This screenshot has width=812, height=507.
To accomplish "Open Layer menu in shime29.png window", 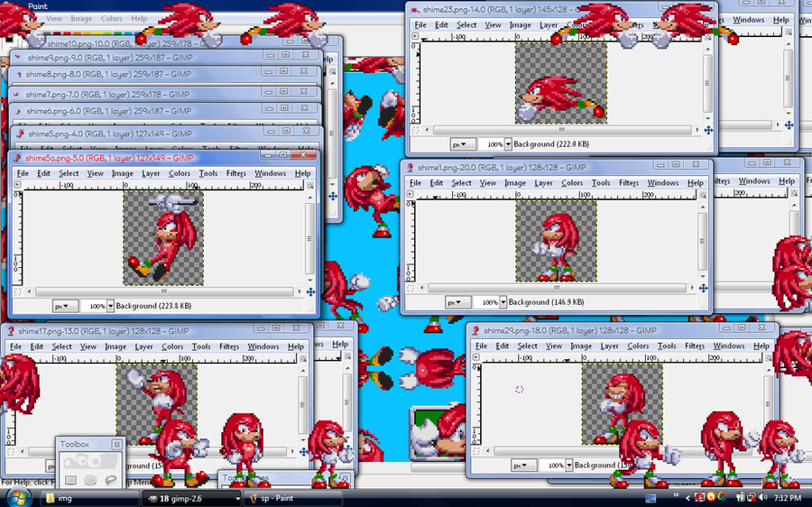I will [609, 346].
